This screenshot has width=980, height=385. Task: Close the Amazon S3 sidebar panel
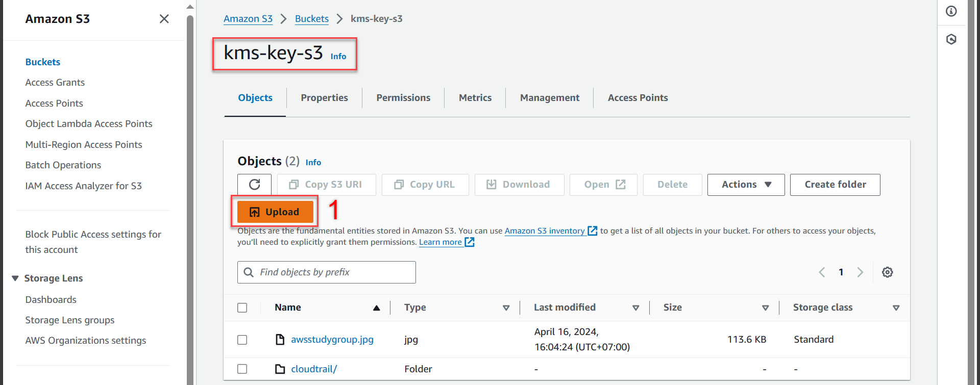tap(164, 19)
